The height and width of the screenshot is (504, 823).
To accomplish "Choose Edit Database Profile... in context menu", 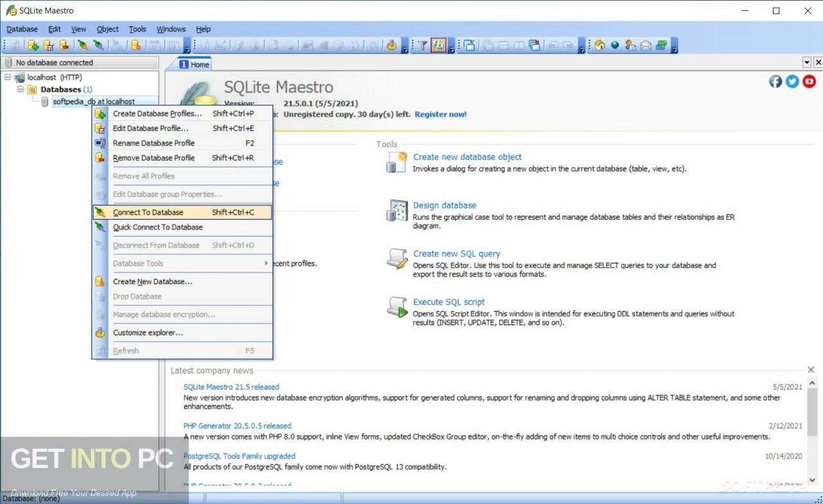I will [x=183, y=129].
